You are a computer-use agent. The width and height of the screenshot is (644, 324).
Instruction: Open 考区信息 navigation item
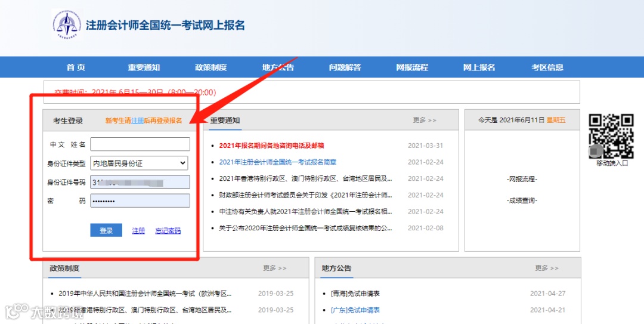point(547,67)
